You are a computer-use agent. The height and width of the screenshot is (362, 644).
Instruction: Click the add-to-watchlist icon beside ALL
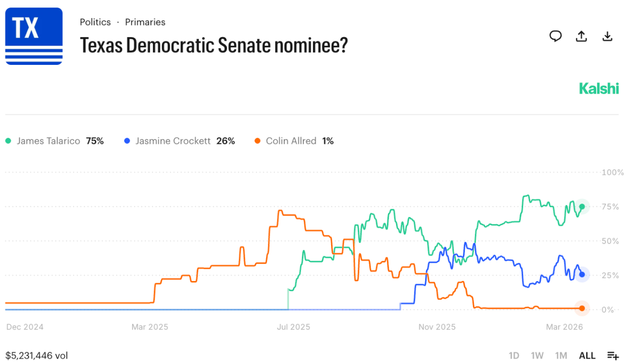point(613,355)
